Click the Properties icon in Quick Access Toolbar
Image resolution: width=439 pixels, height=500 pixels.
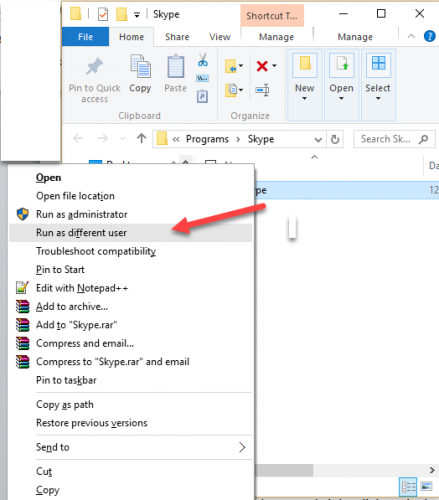click(x=103, y=14)
